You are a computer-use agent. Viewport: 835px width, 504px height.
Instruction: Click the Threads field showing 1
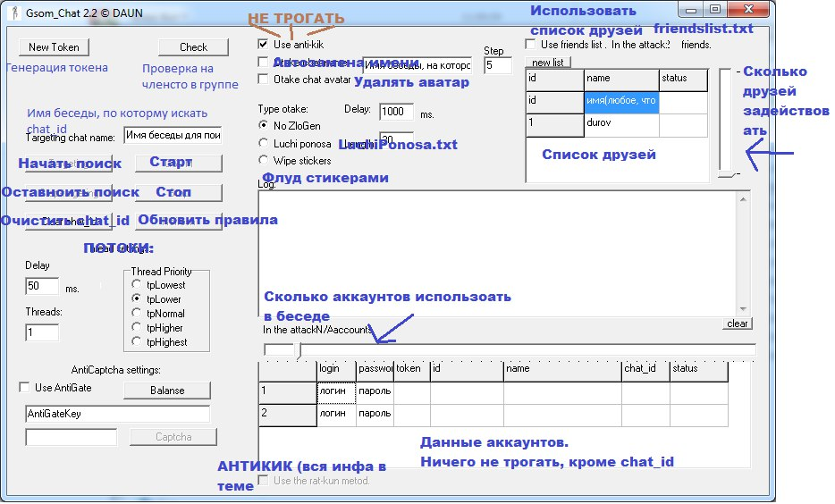(42, 332)
